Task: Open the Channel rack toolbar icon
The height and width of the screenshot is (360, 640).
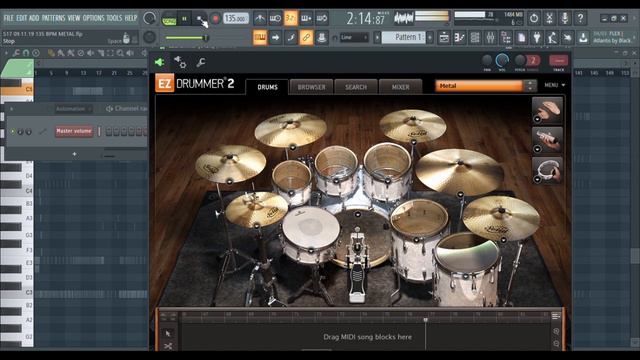Action: pos(475,38)
